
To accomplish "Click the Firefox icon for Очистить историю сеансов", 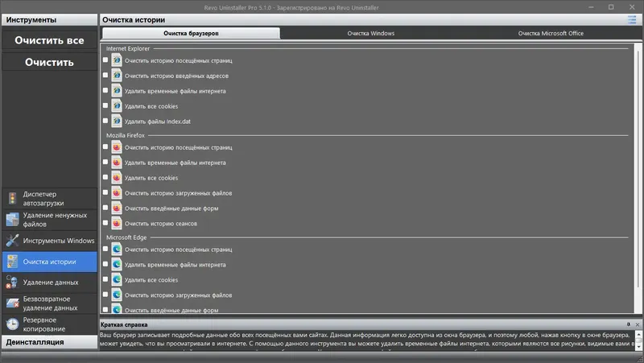I will pos(117,224).
